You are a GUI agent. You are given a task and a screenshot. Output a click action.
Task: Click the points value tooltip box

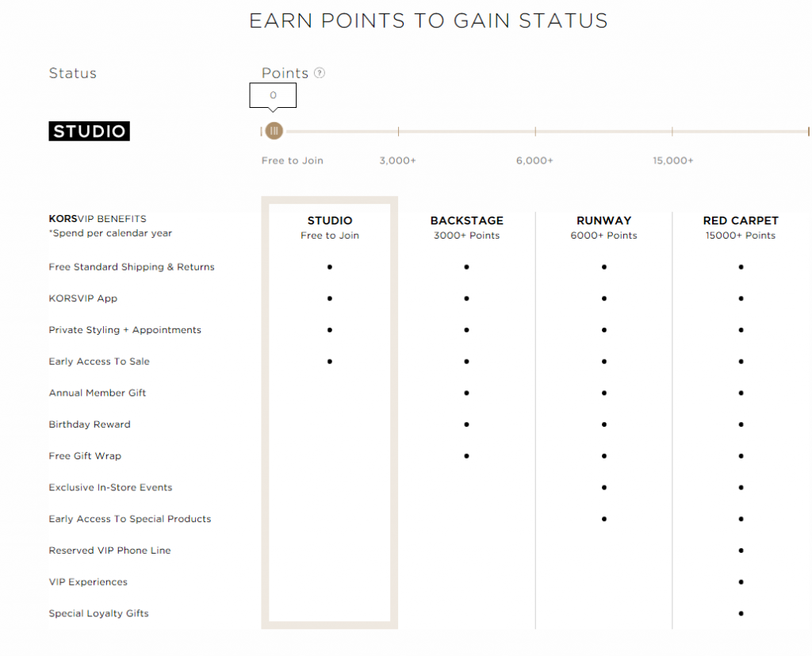click(x=273, y=95)
